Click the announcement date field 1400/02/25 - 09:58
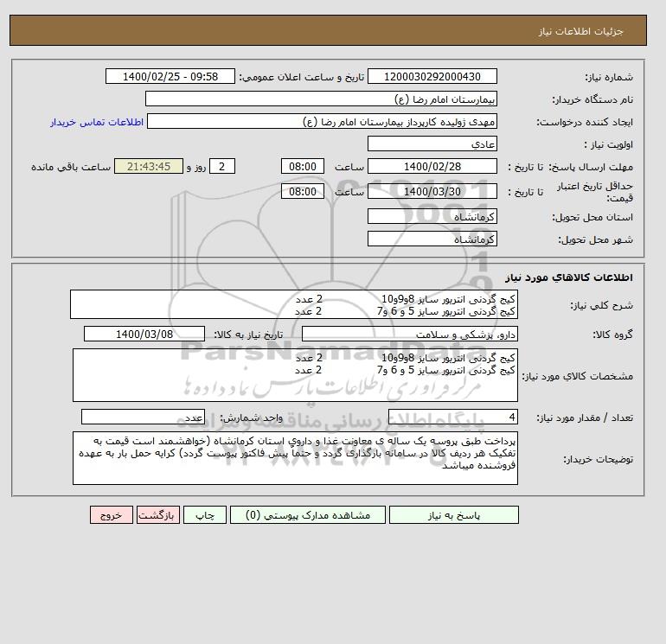This screenshot has width=666, height=644. (170, 76)
